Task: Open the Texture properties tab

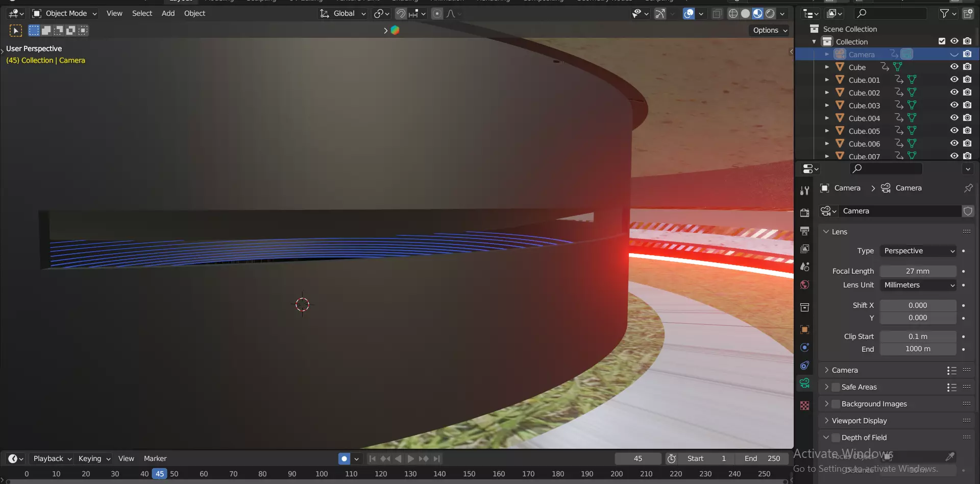Action: (x=805, y=405)
